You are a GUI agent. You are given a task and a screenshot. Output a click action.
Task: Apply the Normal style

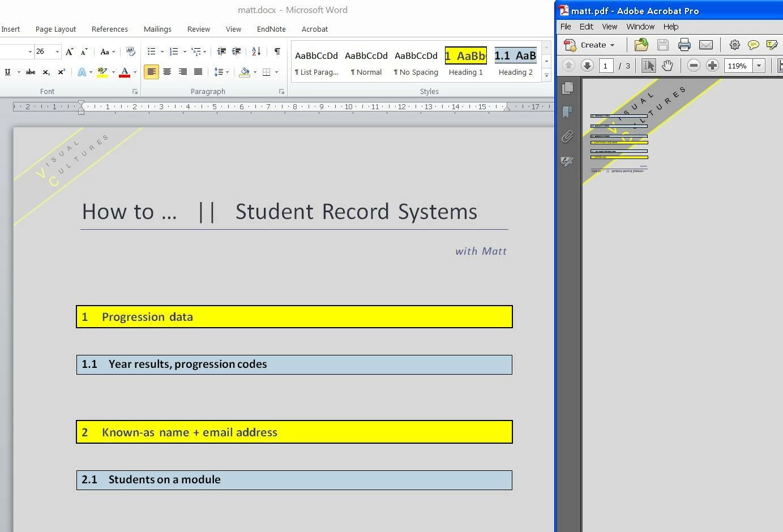coord(366,62)
